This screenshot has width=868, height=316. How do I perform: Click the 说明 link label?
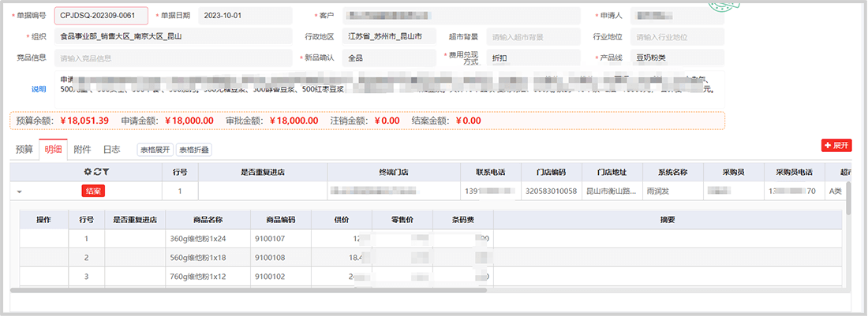point(39,89)
